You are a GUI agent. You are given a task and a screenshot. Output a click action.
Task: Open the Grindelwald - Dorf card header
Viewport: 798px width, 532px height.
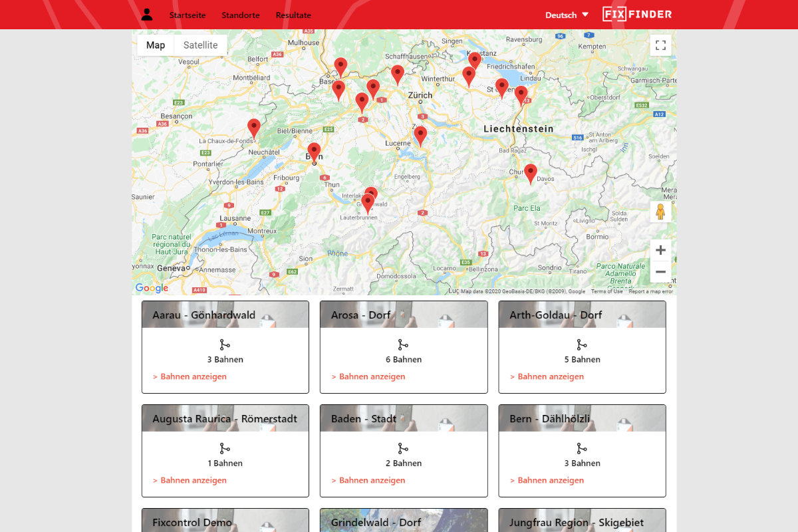coord(404,521)
